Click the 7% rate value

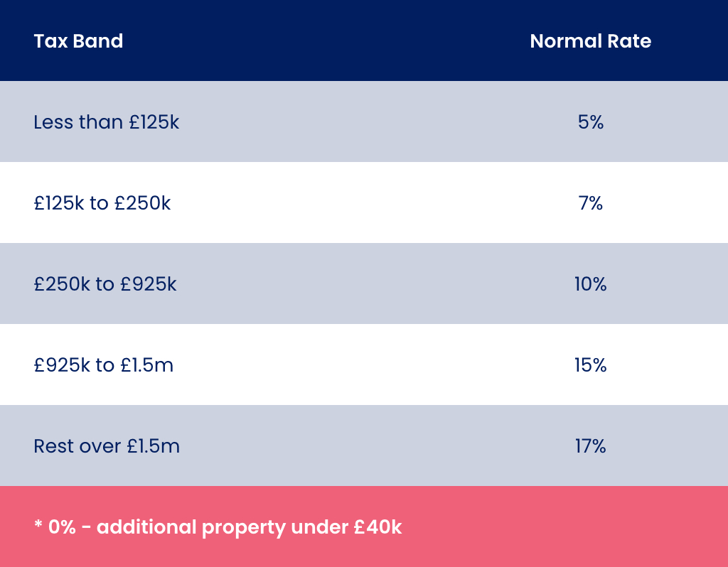pos(590,203)
